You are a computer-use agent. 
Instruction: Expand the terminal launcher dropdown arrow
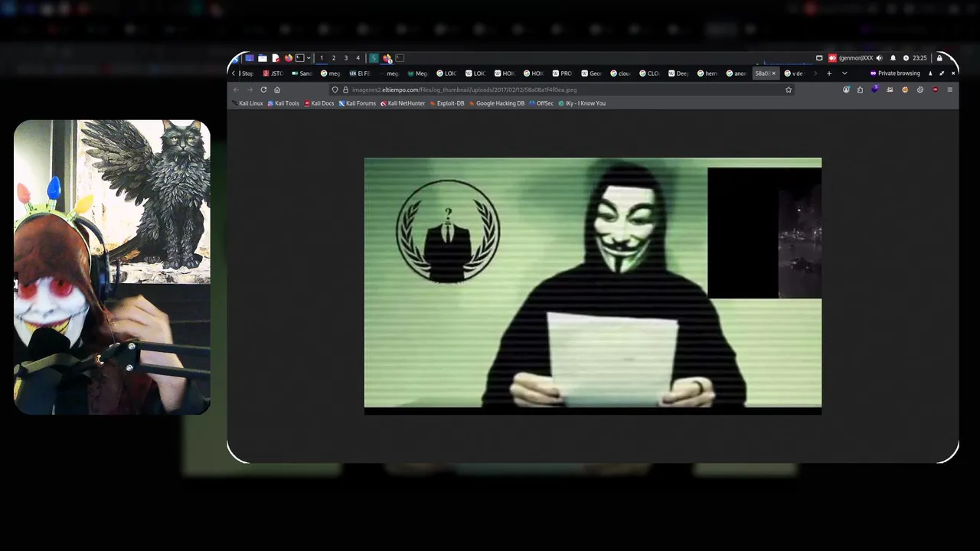pos(309,58)
